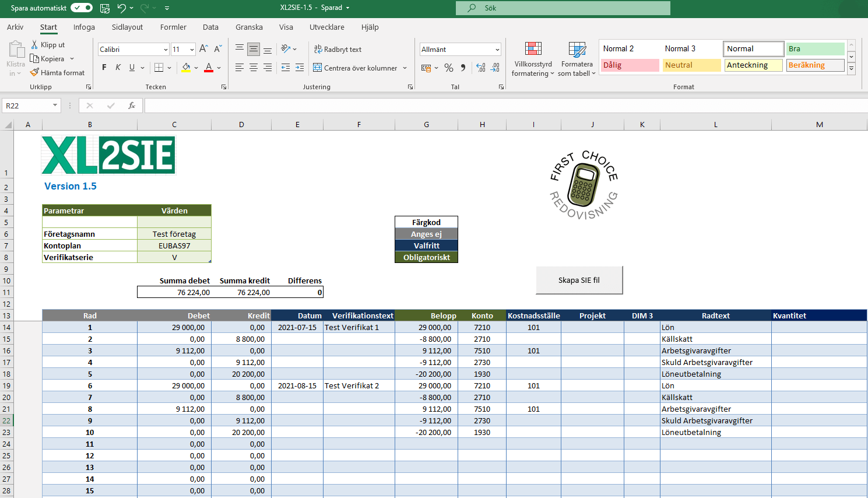Select all cells with the corner triangle
This screenshot has height=498, width=868.
click(8, 125)
